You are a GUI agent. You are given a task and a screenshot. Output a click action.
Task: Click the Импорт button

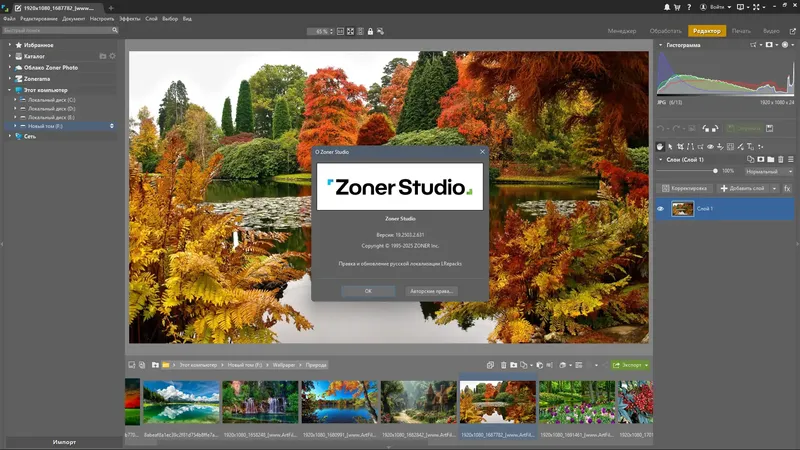click(64, 442)
